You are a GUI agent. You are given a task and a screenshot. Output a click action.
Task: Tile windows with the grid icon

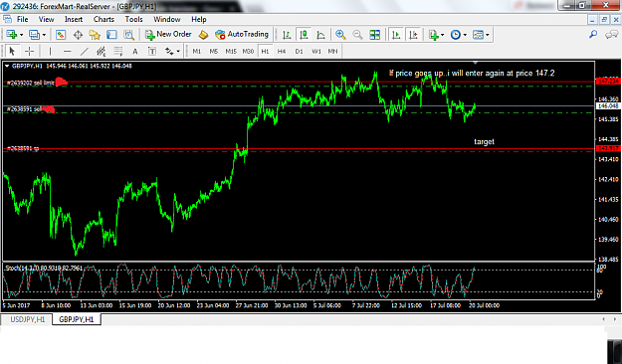click(374, 35)
